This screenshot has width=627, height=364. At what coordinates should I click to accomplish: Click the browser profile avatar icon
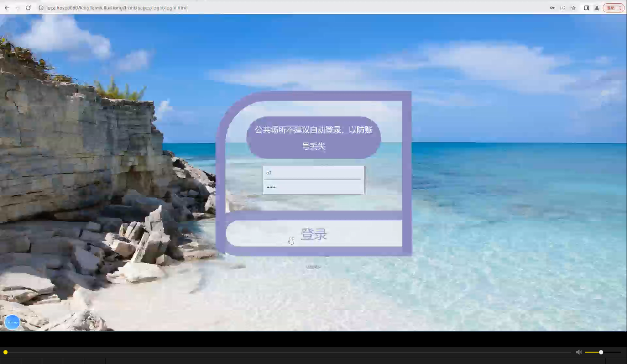pyautogui.click(x=596, y=7)
